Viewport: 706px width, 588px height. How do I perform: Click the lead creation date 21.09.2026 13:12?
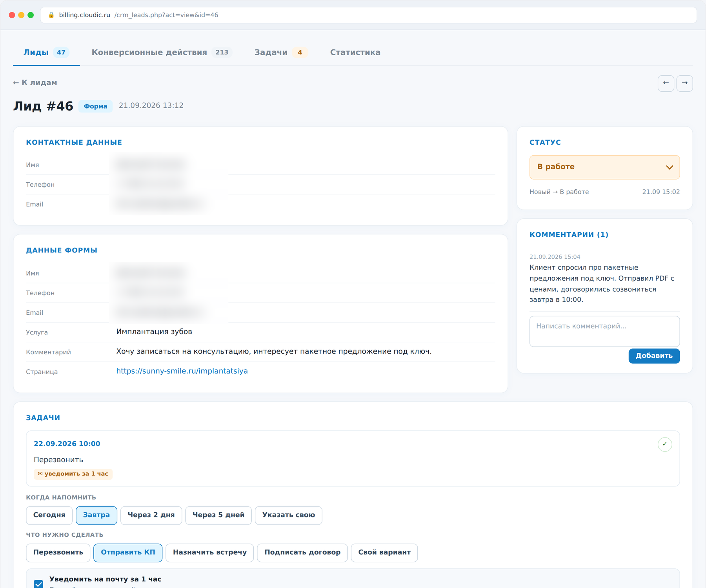tap(151, 105)
